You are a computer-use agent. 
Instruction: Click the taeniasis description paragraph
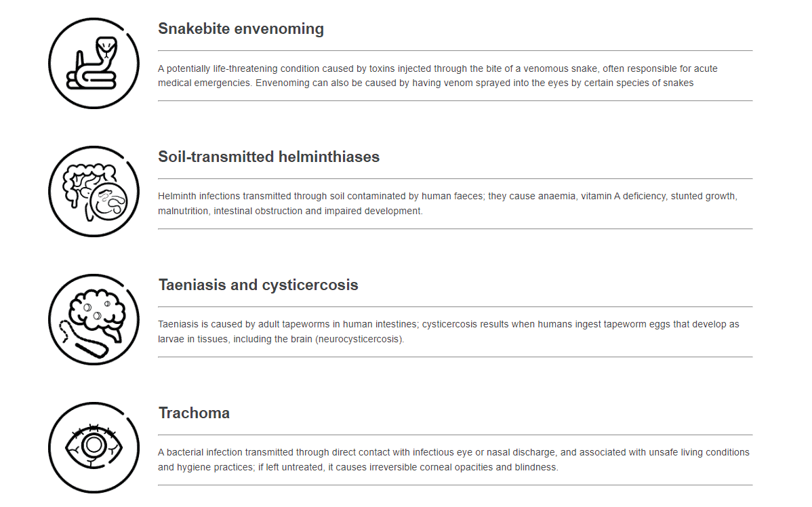click(x=449, y=331)
